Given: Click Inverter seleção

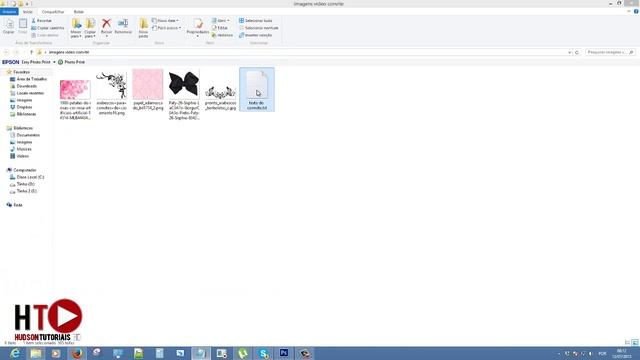Looking at the screenshot, I should (256, 35).
